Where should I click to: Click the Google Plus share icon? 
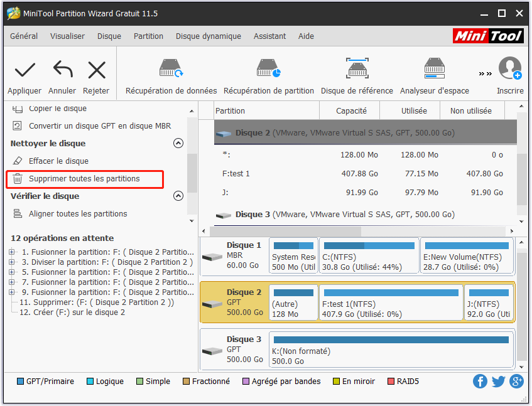[516, 382]
